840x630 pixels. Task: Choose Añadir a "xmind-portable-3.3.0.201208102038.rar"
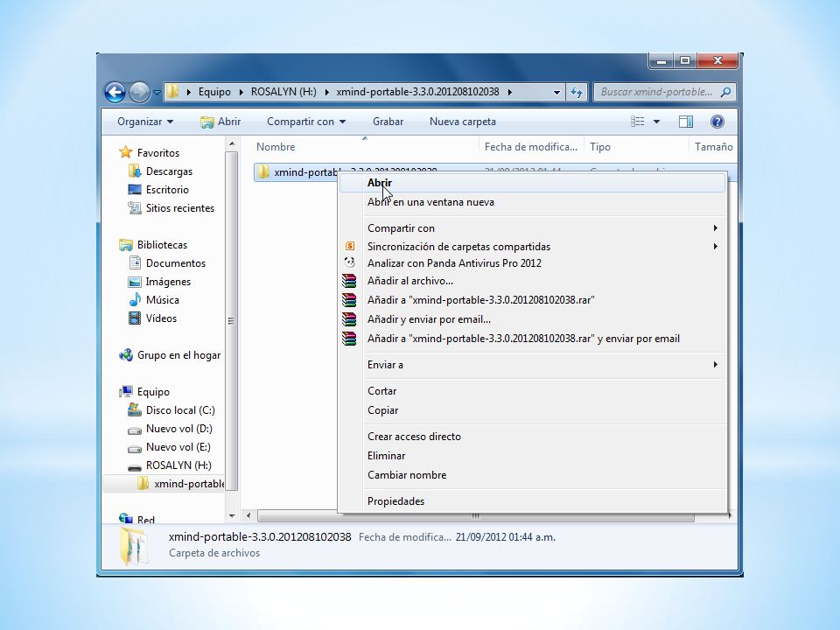[533, 300]
